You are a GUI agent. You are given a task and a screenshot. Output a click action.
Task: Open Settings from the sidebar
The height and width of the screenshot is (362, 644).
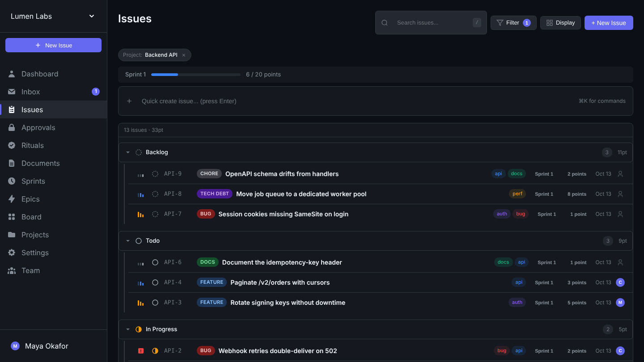click(x=54, y=253)
